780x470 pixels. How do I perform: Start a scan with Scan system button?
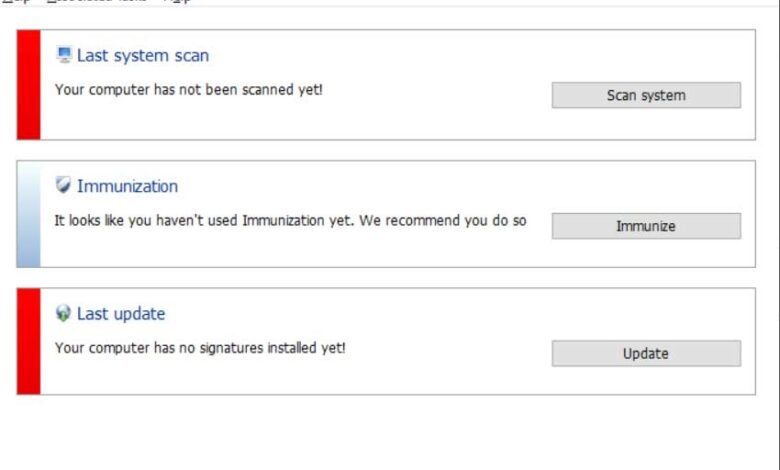[646, 96]
